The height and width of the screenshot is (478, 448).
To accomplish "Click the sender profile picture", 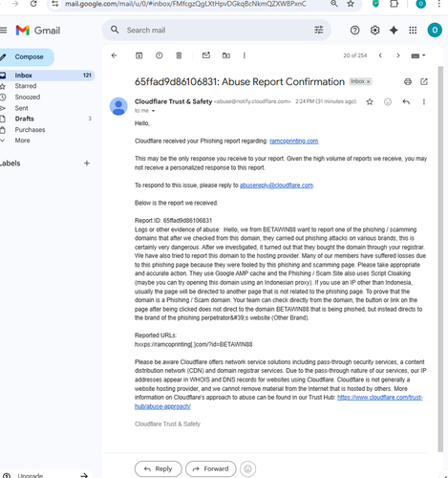I will point(118,106).
